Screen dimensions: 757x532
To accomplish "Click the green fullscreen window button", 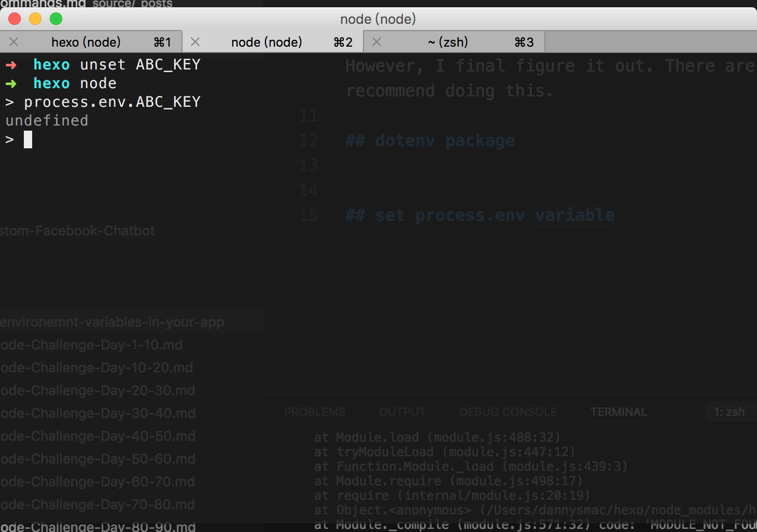I will (x=56, y=19).
